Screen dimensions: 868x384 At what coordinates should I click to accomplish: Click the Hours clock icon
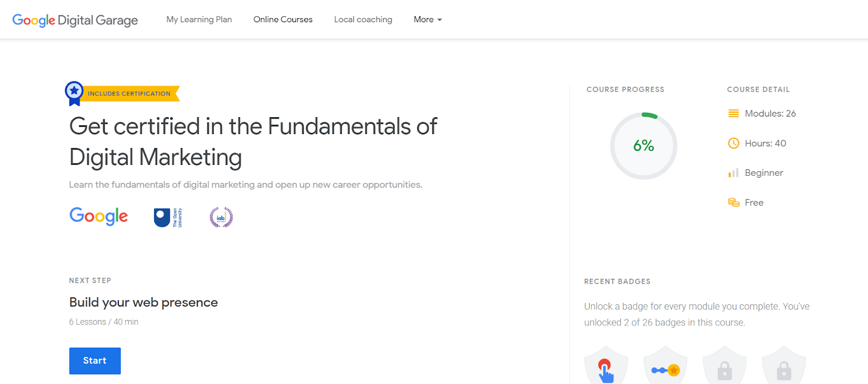tap(733, 143)
